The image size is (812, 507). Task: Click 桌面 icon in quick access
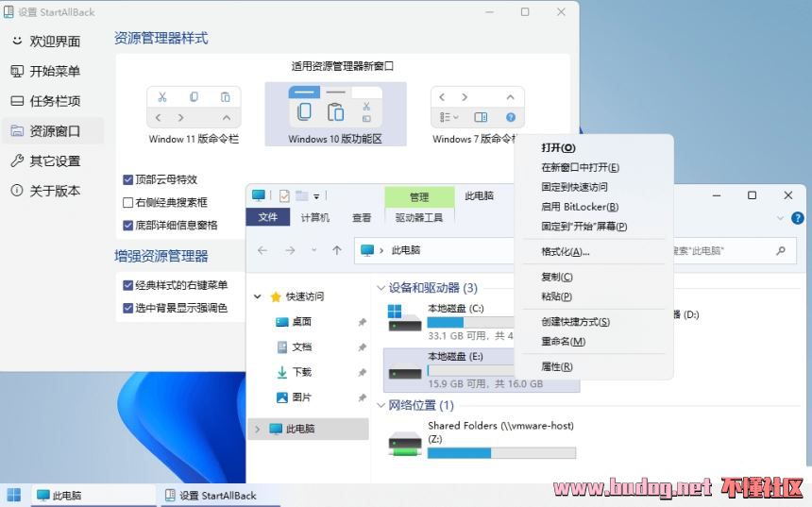click(281, 322)
